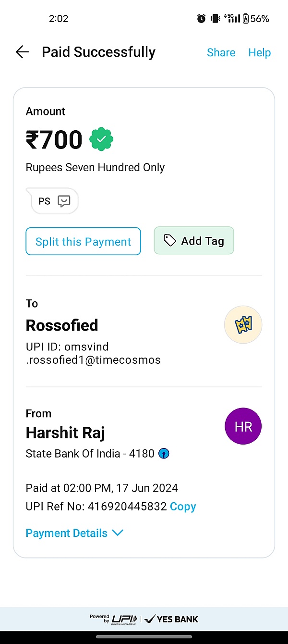Open the Share option
Screen dimensions: 288x644
coord(221,52)
